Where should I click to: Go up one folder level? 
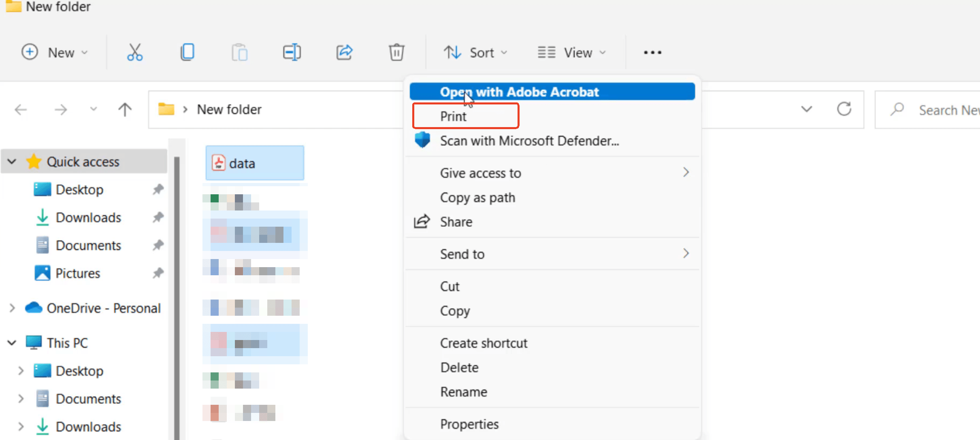pyautogui.click(x=125, y=109)
